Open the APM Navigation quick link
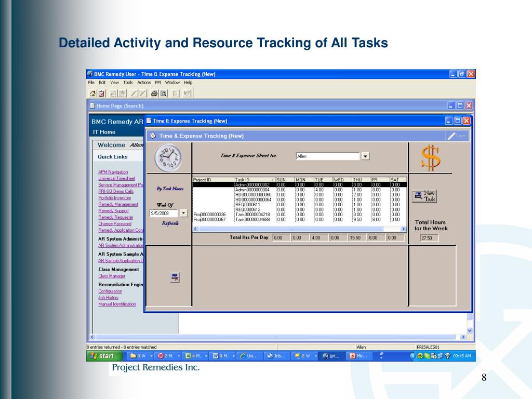 coord(113,172)
